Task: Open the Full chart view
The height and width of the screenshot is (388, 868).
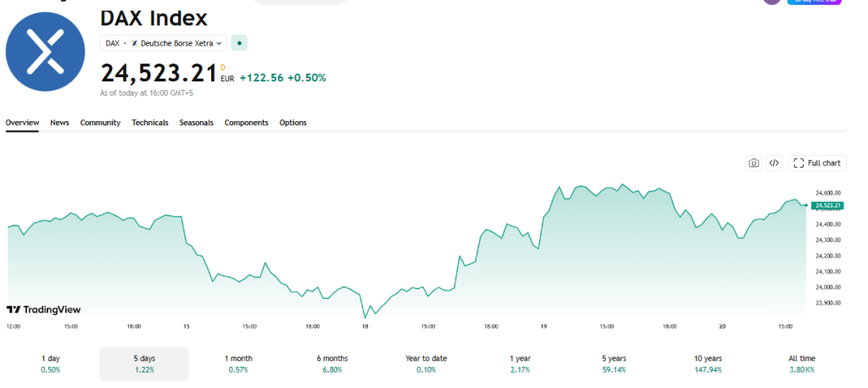Action: [x=817, y=163]
